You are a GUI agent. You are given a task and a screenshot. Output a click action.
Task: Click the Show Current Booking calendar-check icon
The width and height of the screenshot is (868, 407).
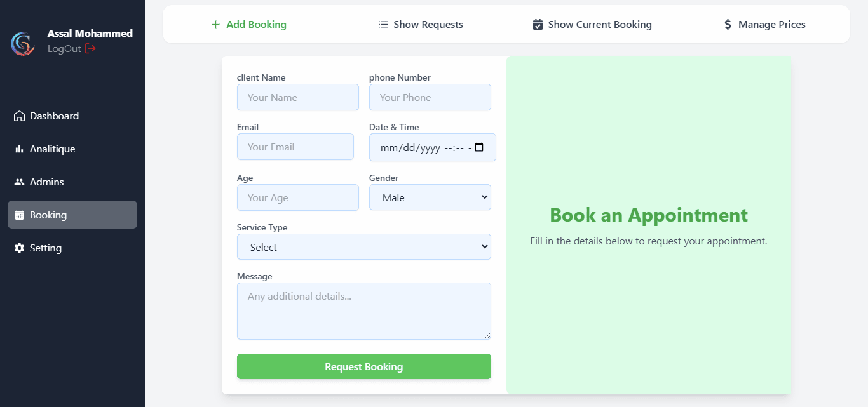[538, 25]
